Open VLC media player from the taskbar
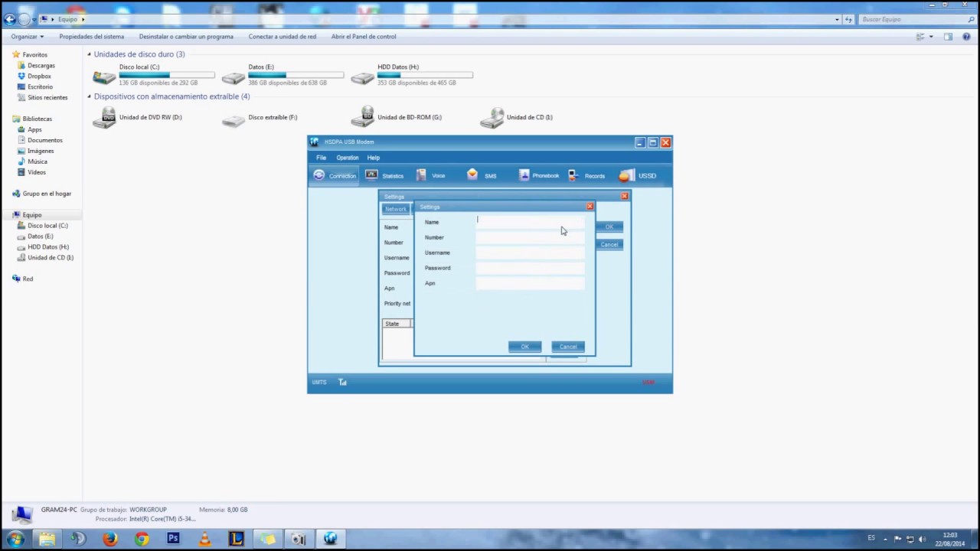Screen dimensions: 980x551 coord(204,539)
